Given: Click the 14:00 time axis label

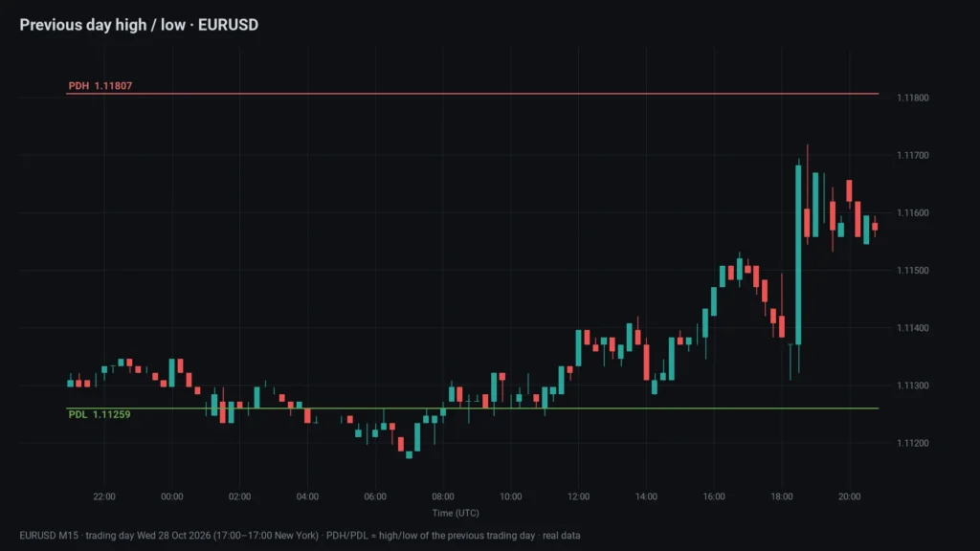Looking at the screenshot, I should (646, 496).
